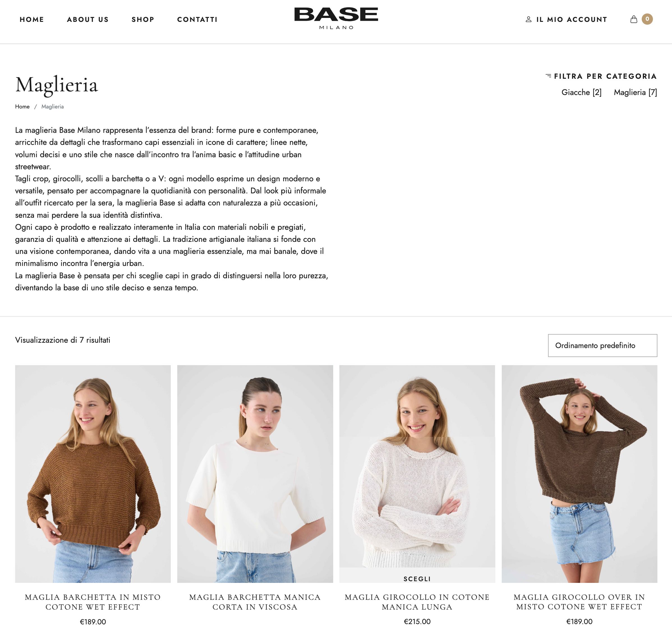Open Maglia Girocollo in Cotone Manica Lunga title
This screenshot has width=672, height=635.
(417, 602)
